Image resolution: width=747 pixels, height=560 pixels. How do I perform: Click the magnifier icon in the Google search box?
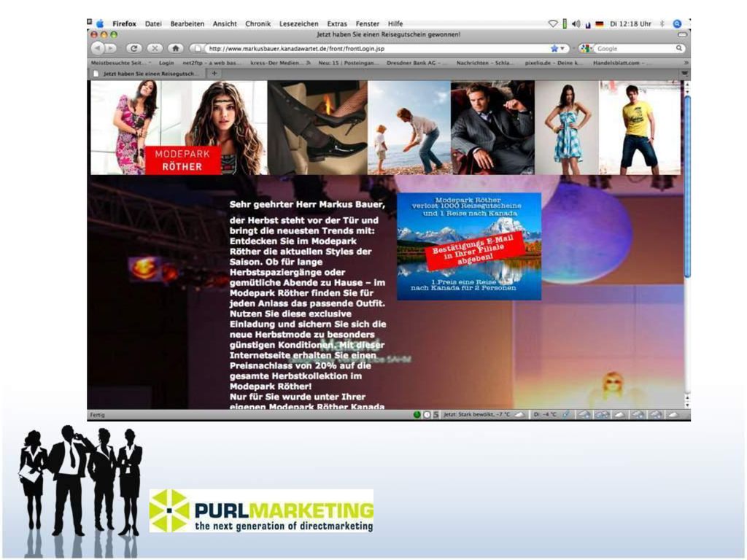(x=679, y=48)
